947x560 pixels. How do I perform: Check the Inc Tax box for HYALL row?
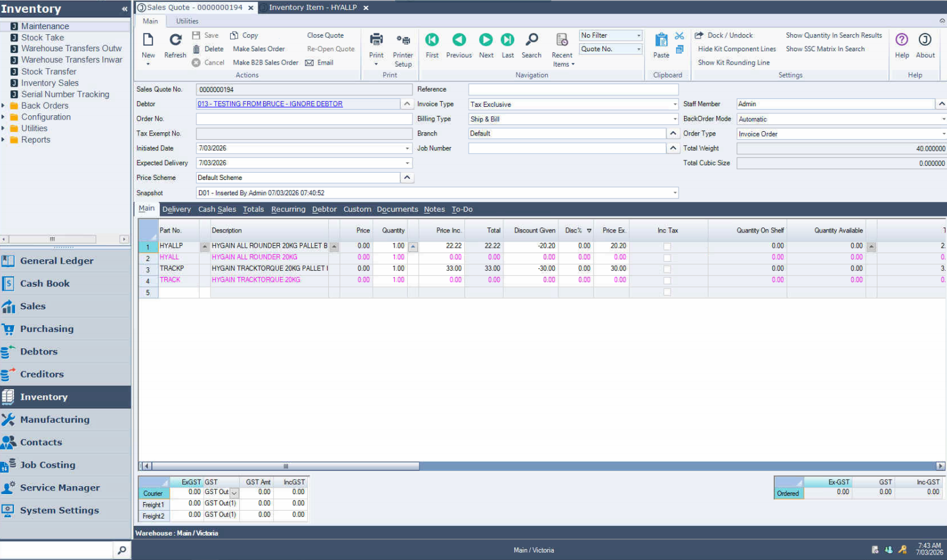(667, 257)
